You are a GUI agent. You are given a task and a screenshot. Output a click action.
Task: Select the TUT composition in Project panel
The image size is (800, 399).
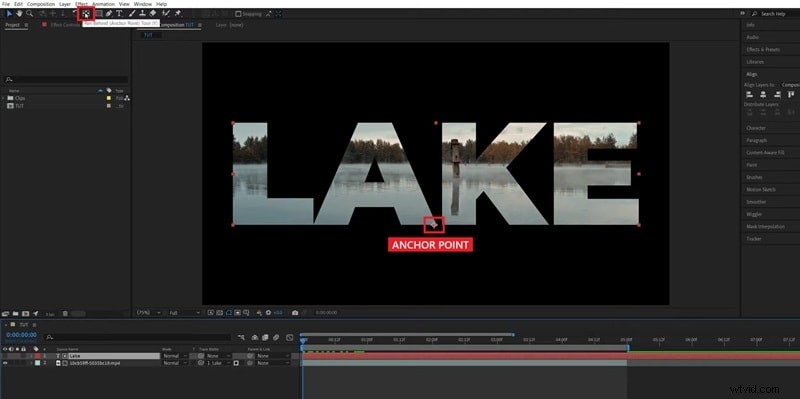19,106
